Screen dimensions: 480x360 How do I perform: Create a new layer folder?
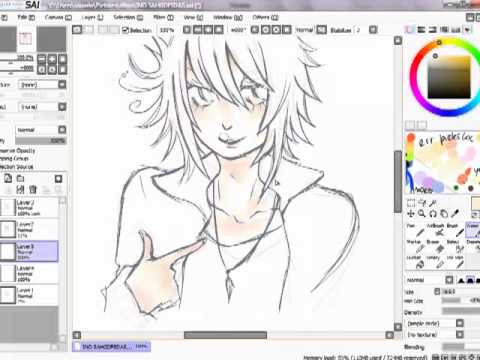(x=21, y=179)
